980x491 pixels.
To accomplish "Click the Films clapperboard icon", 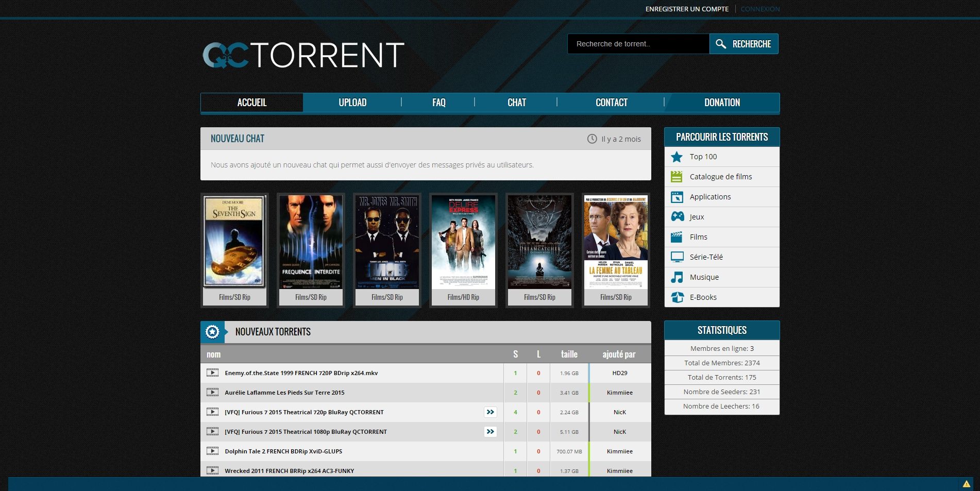I will click(x=677, y=237).
